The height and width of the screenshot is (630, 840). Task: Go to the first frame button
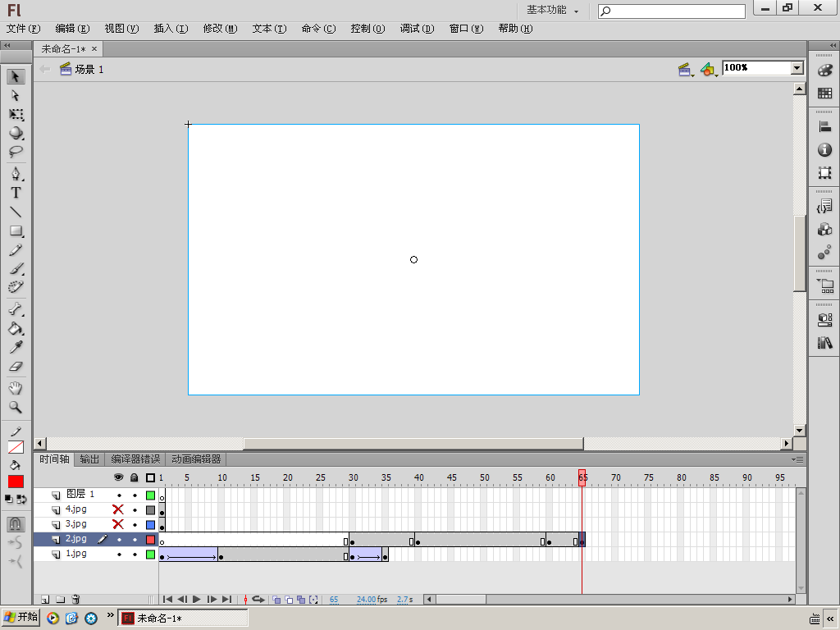167,600
